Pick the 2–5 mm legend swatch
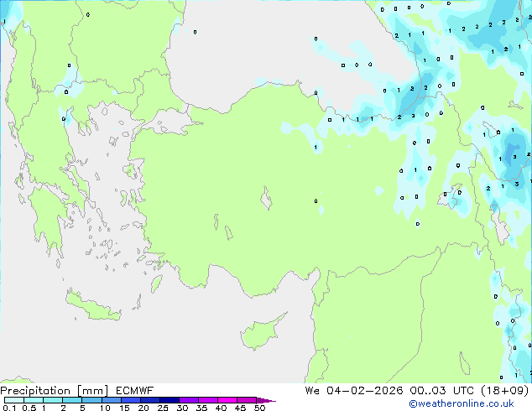The width and height of the screenshot is (532, 411). pyautogui.click(x=72, y=400)
